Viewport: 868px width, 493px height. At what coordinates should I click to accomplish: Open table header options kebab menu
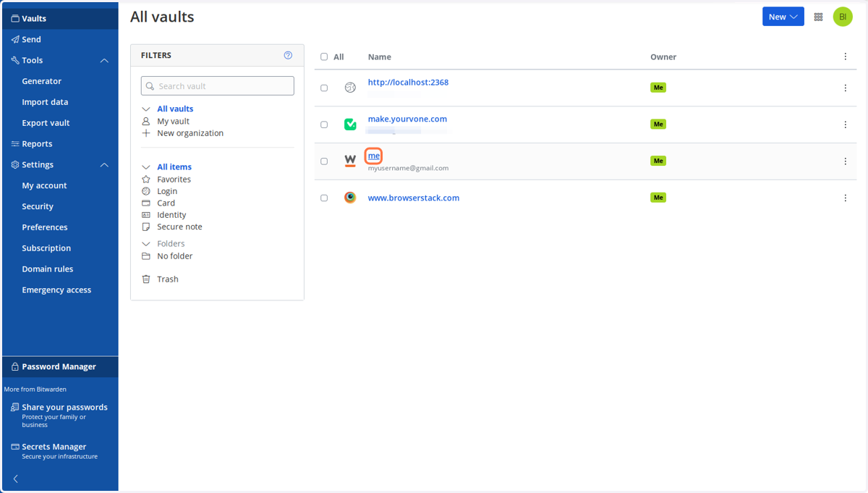(x=846, y=56)
